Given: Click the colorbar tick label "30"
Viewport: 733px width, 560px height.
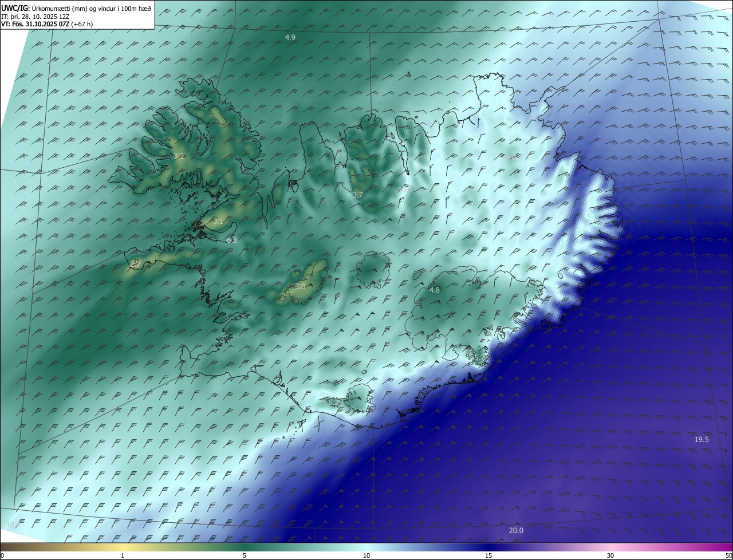Looking at the screenshot, I should [x=610, y=555].
